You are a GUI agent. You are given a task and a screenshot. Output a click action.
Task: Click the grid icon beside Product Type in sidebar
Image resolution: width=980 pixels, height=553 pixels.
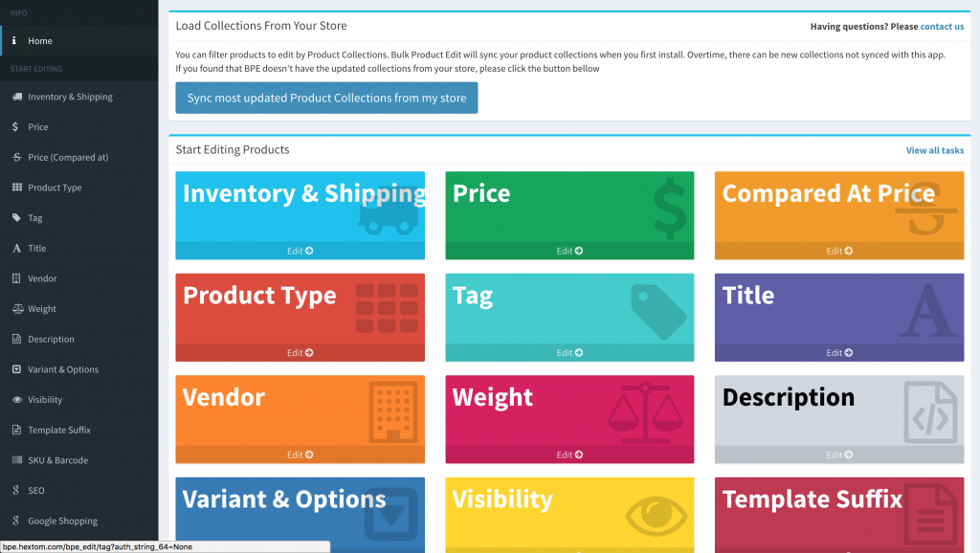[17, 187]
